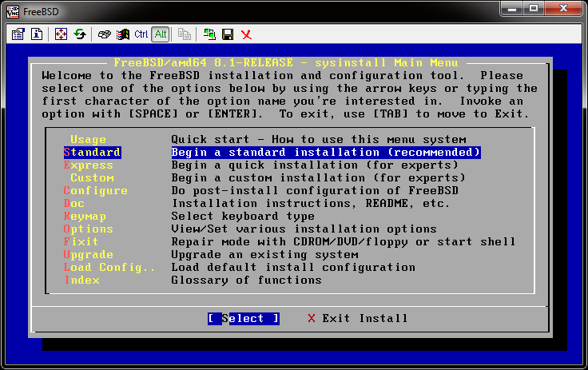Pick the Express install option
The height and width of the screenshot is (370, 588).
point(89,165)
